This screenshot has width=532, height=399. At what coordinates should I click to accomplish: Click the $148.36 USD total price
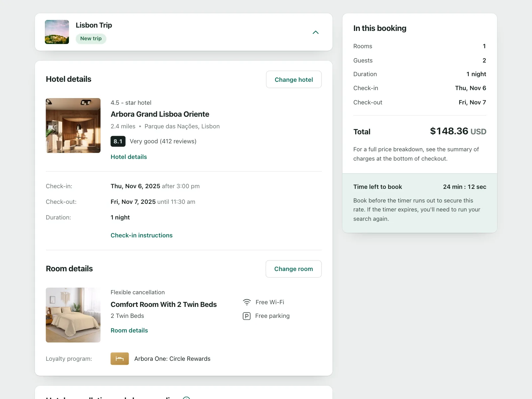click(458, 131)
